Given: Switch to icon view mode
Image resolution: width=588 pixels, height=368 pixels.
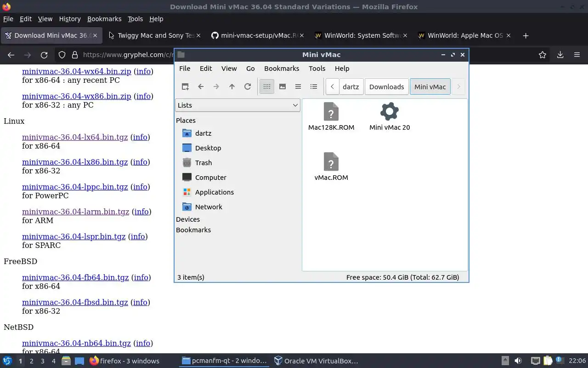Looking at the screenshot, I should click(x=267, y=86).
